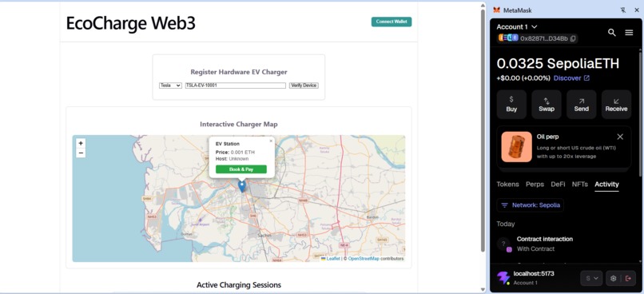Switch to the Tokens tab
The height and width of the screenshot is (294, 644).
pyautogui.click(x=507, y=185)
